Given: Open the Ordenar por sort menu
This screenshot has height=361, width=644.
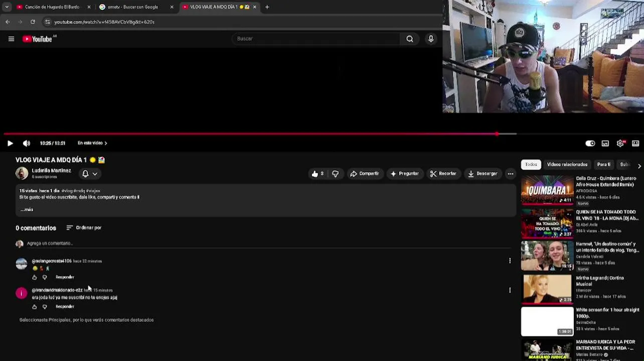Looking at the screenshot, I should (x=84, y=228).
